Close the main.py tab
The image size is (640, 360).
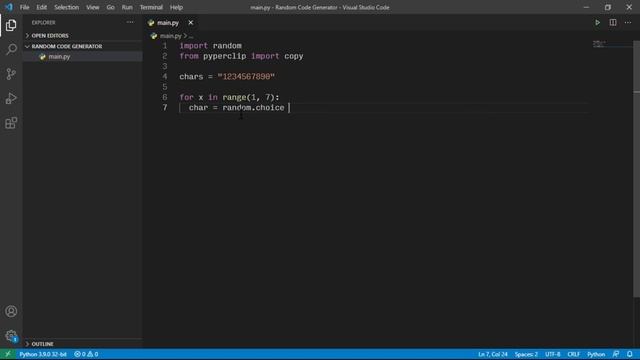click(x=191, y=23)
